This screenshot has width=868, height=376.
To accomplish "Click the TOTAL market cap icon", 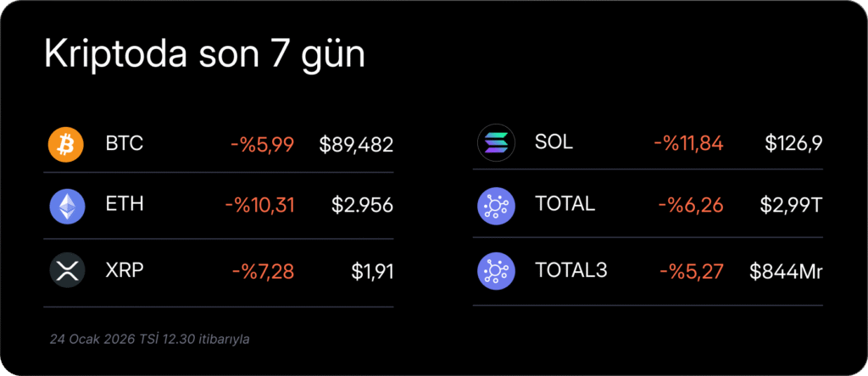I will click(x=496, y=206).
